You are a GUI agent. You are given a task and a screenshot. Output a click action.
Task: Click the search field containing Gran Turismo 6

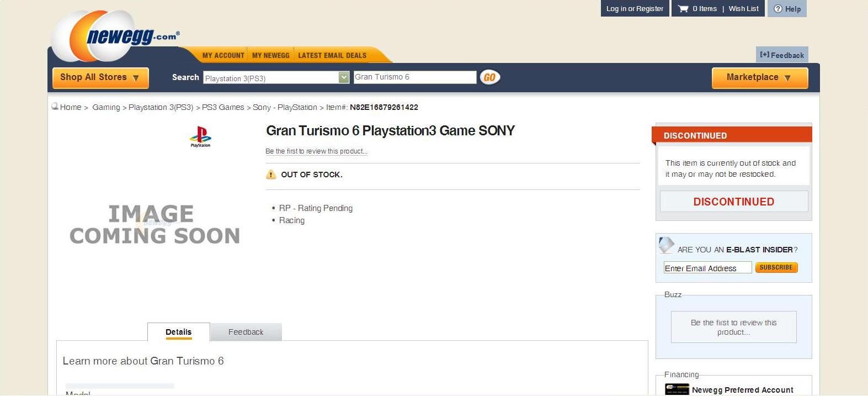pyautogui.click(x=415, y=77)
